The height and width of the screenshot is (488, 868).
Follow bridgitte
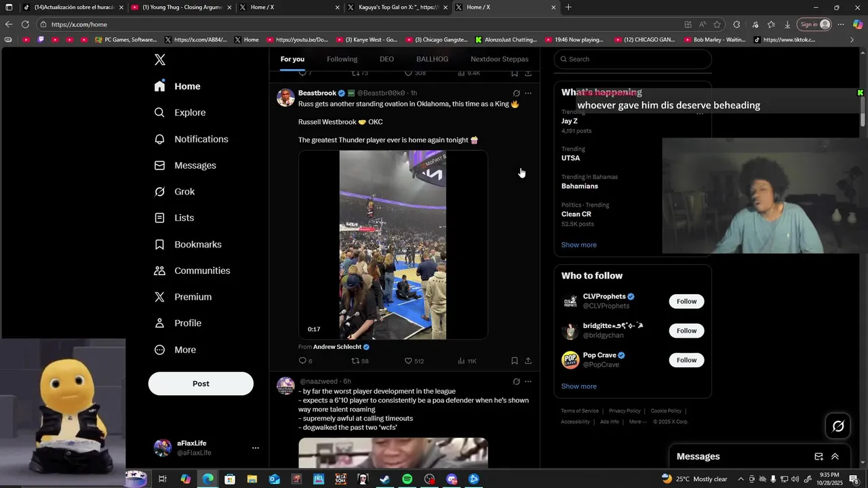686,331
